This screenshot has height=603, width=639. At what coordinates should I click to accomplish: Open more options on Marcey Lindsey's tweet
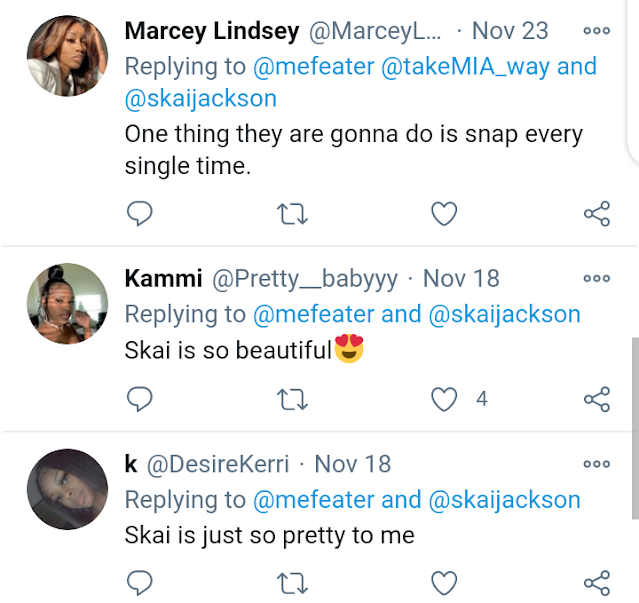point(596,31)
